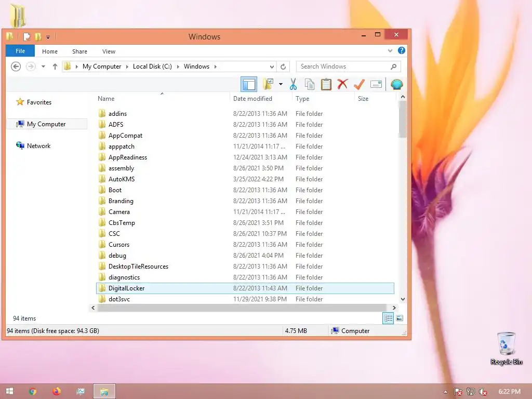Click the Copy documents icon
This screenshot has width=532, height=399.
tap(310, 84)
